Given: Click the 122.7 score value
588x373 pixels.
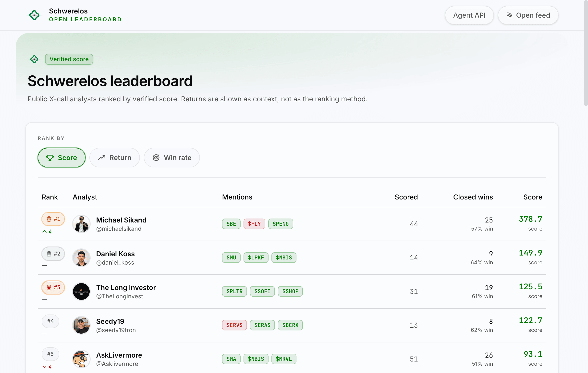Looking at the screenshot, I should click(x=530, y=320).
